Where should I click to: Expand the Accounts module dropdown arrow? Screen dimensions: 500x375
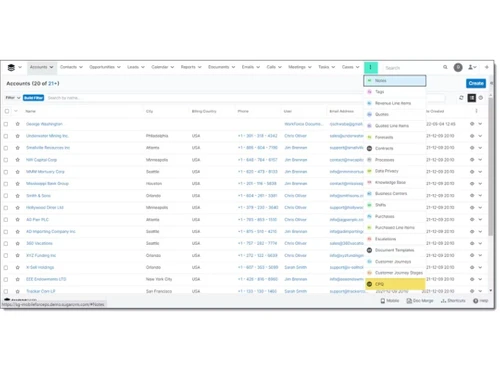point(51,67)
